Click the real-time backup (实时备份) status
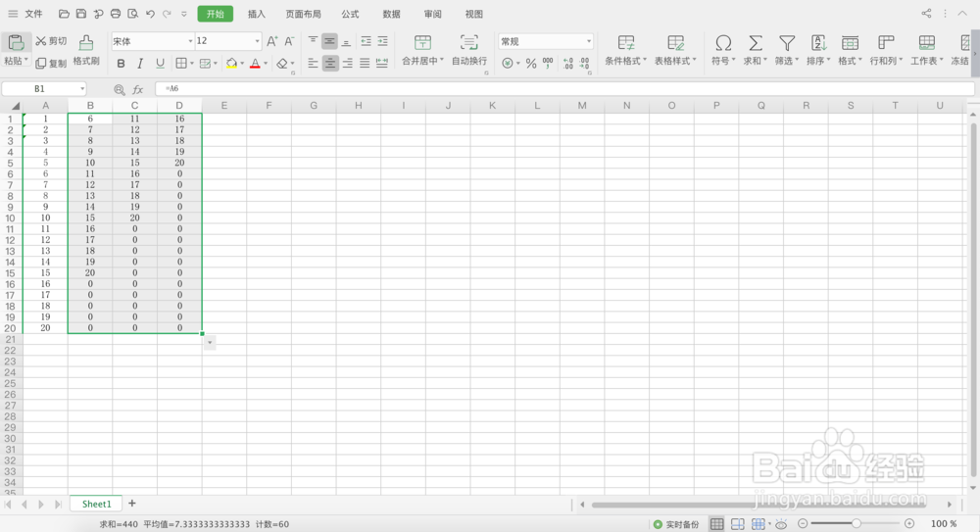Screen dimensions: 980x532 tap(676, 524)
